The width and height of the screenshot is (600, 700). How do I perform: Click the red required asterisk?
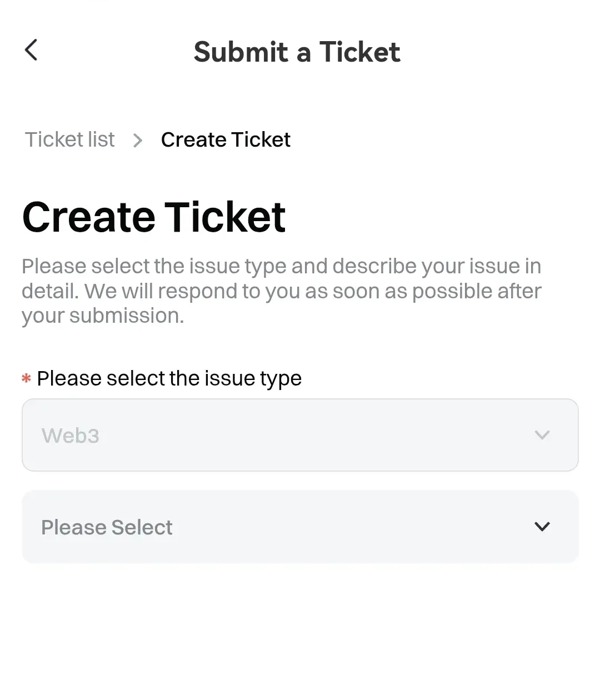26,379
